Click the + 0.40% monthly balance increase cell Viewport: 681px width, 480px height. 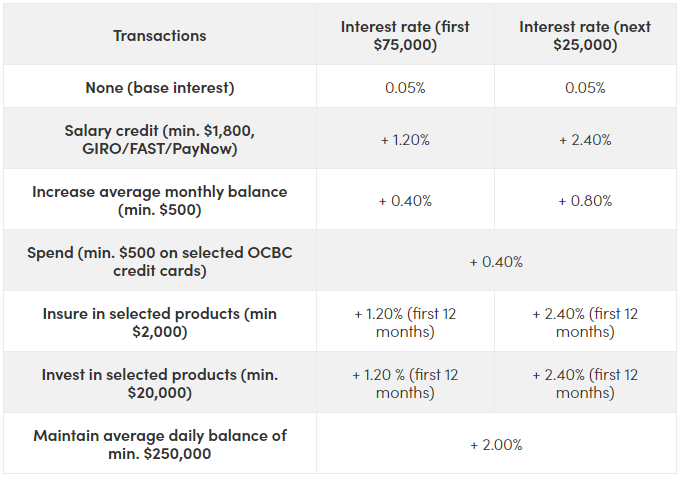(405, 201)
